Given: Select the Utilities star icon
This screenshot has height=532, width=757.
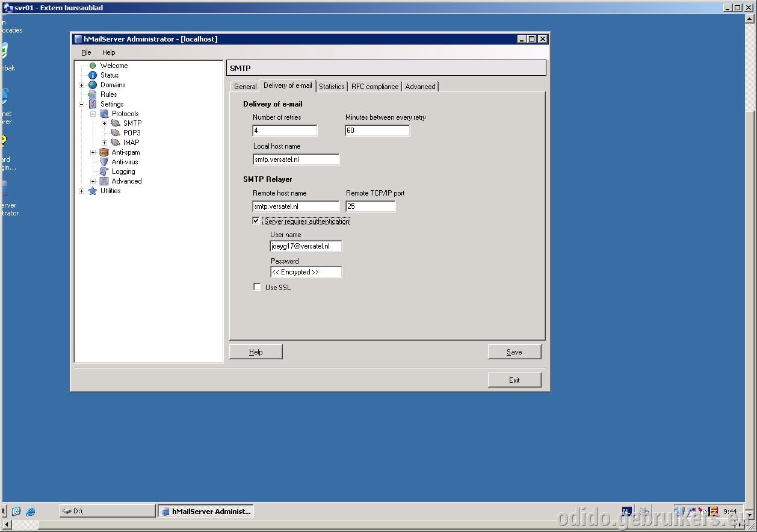Looking at the screenshot, I should 93,191.
